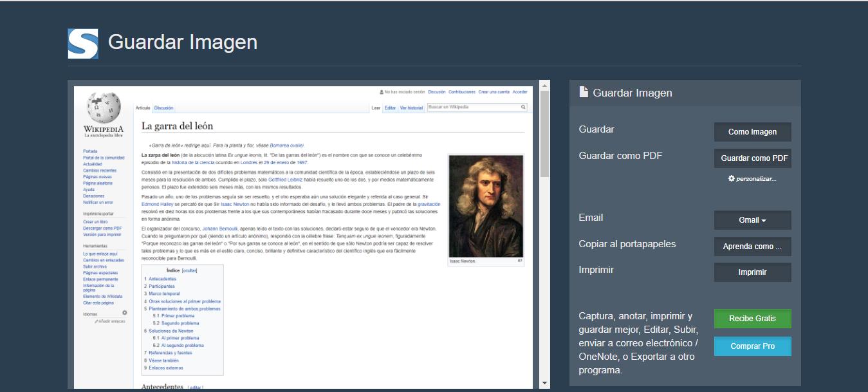Click the green Recibe Gratis button
Image resolution: width=868 pixels, height=392 pixels.
point(752,319)
